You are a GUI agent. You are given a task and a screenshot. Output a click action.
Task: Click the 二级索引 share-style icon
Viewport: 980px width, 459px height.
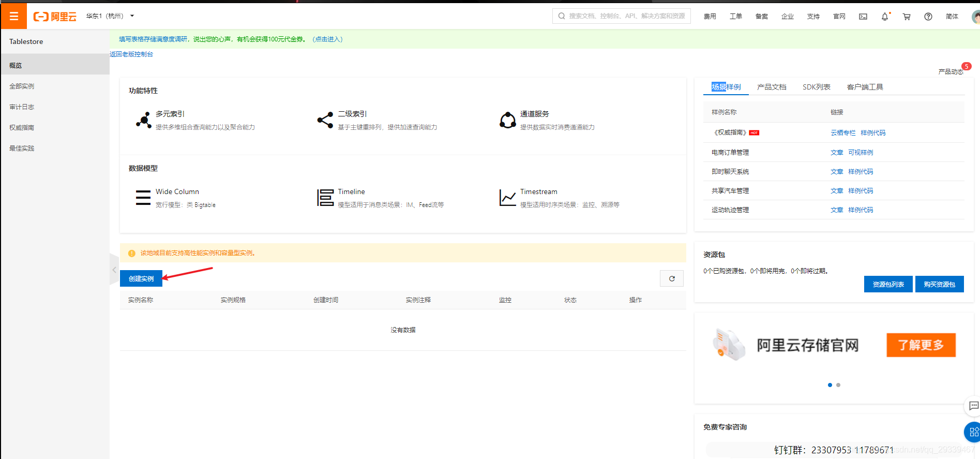(325, 120)
